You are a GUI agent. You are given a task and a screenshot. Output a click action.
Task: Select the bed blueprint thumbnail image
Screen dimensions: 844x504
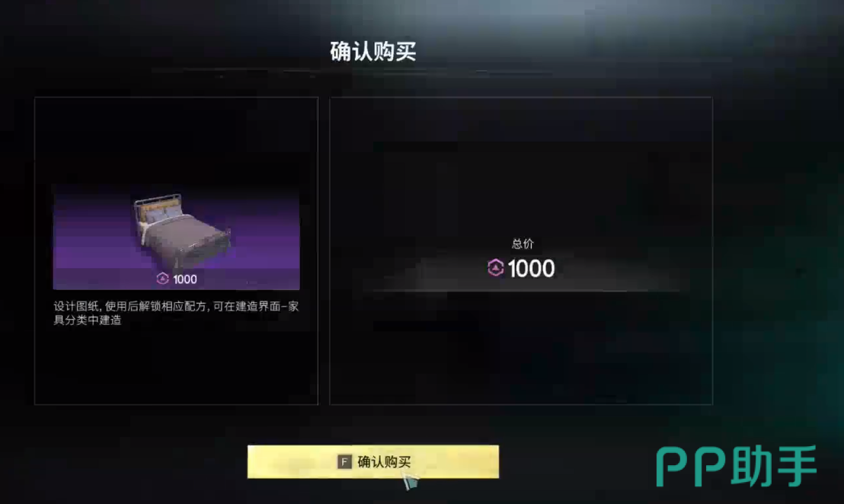point(176,238)
